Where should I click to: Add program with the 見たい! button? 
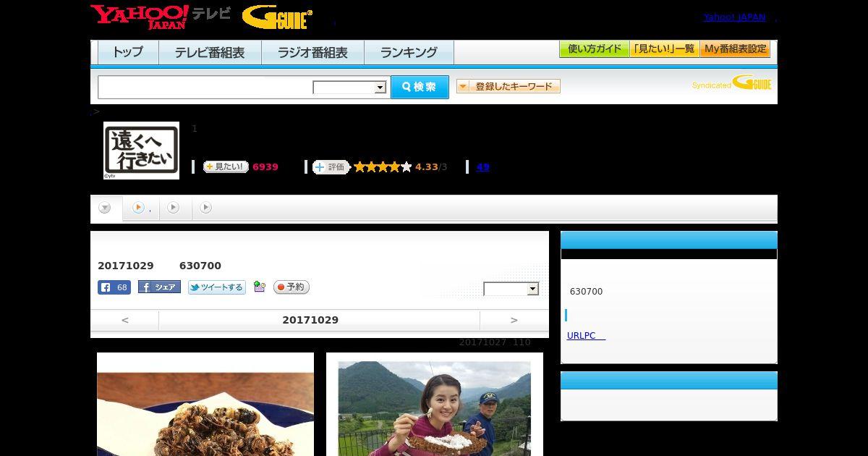(x=226, y=166)
